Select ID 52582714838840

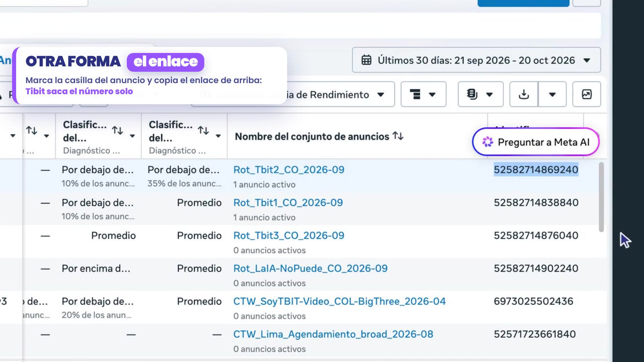[x=536, y=202]
